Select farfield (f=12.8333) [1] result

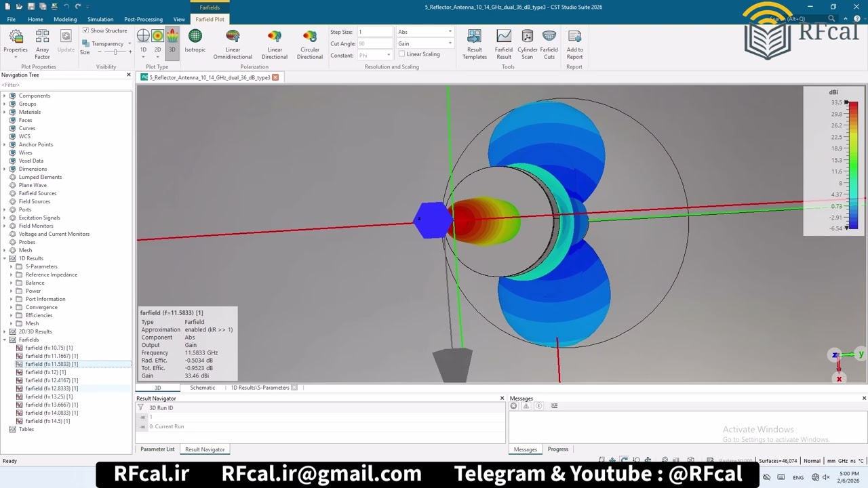[52, 388]
